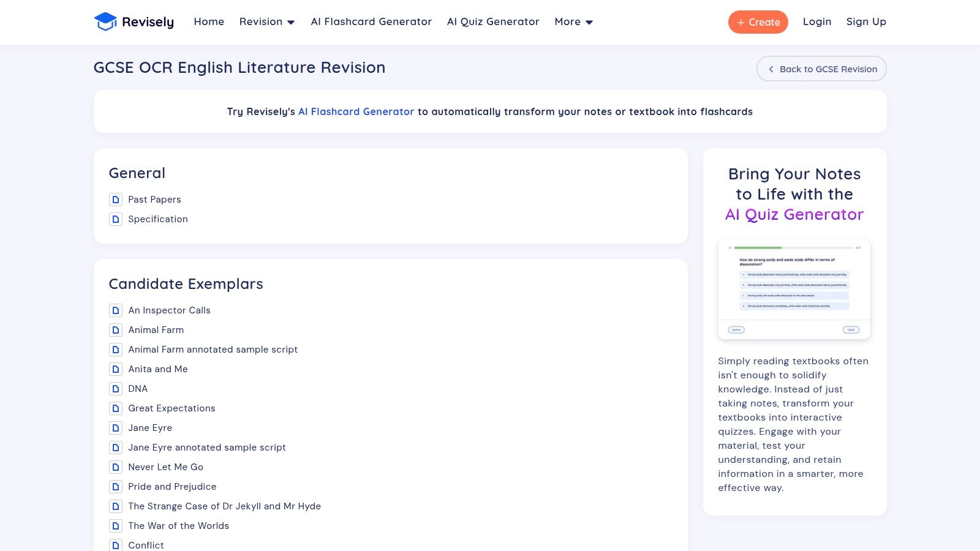The image size is (980, 551).
Task: Click the icon beside Jane Eyre annotated sample script
Action: pos(116,448)
